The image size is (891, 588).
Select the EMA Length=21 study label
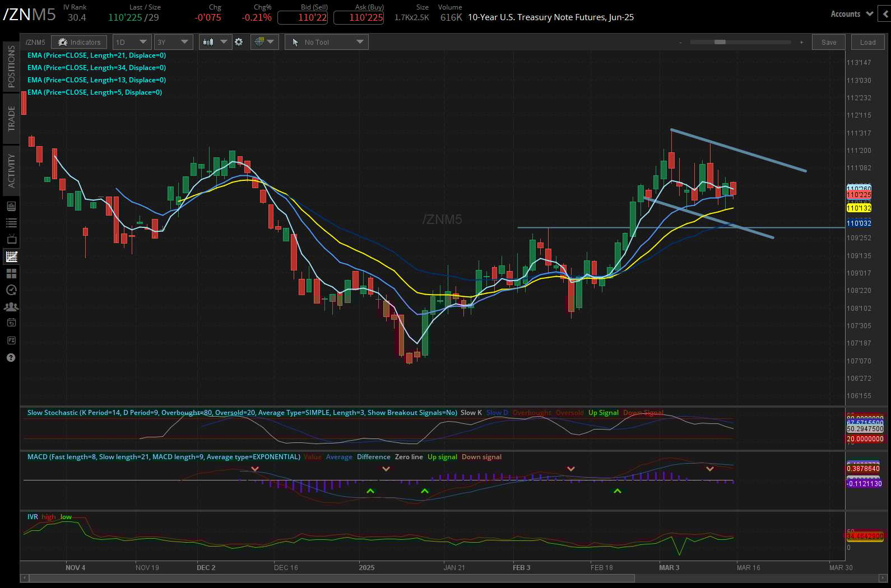(96, 55)
